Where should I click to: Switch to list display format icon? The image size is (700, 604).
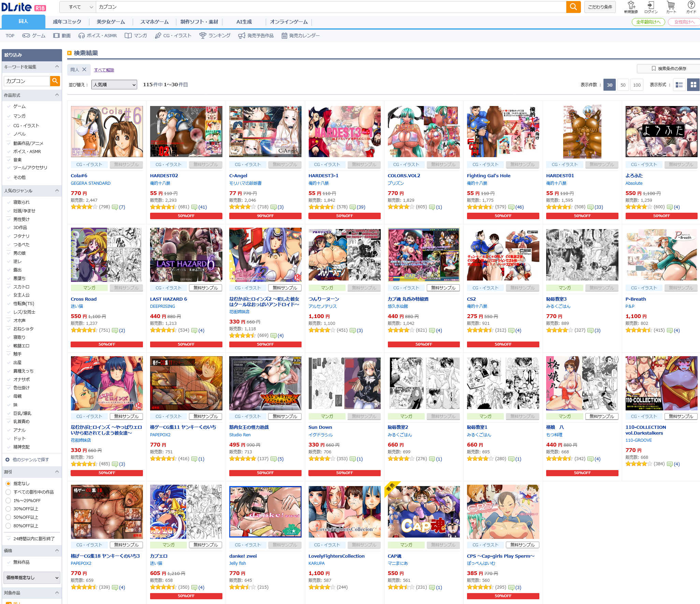[x=679, y=85]
